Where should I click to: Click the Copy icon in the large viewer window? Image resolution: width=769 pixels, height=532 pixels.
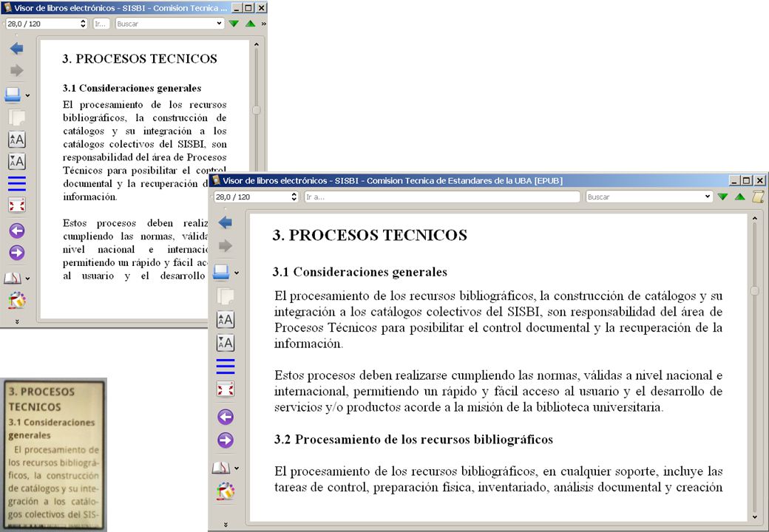tap(225, 296)
